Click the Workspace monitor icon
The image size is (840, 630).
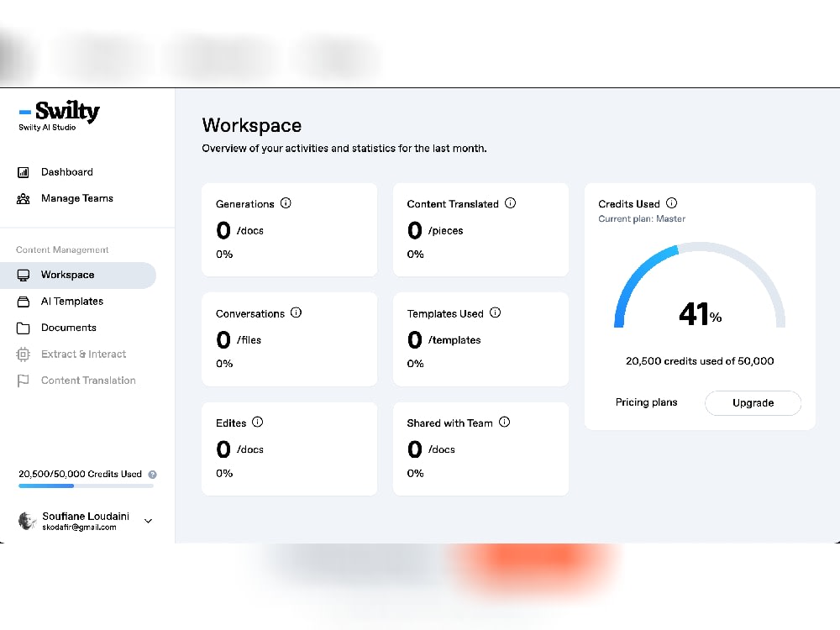click(x=23, y=275)
